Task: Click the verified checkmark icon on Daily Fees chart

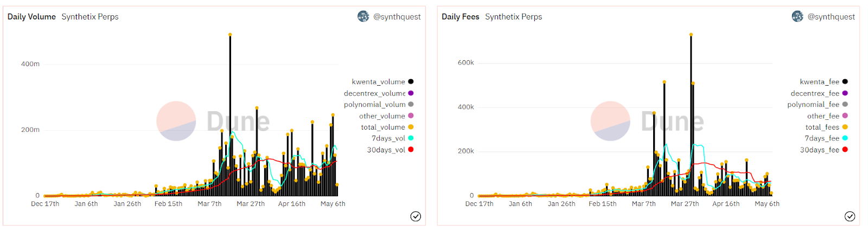Action: point(850,216)
